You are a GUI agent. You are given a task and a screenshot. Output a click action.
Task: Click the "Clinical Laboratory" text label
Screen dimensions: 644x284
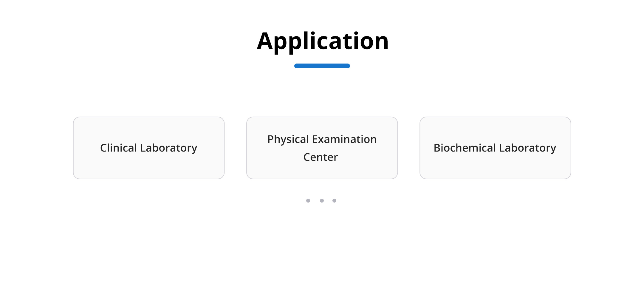click(x=148, y=148)
